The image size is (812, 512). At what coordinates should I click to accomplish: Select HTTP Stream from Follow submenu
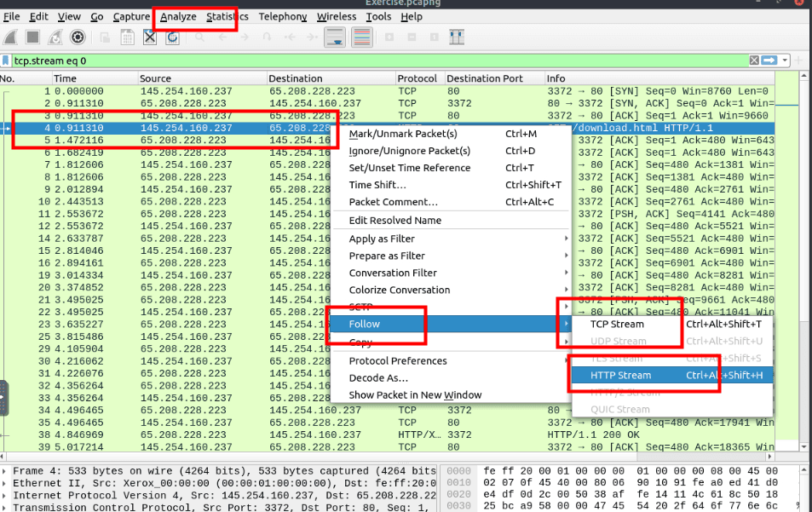pyautogui.click(x=621, y=375)
